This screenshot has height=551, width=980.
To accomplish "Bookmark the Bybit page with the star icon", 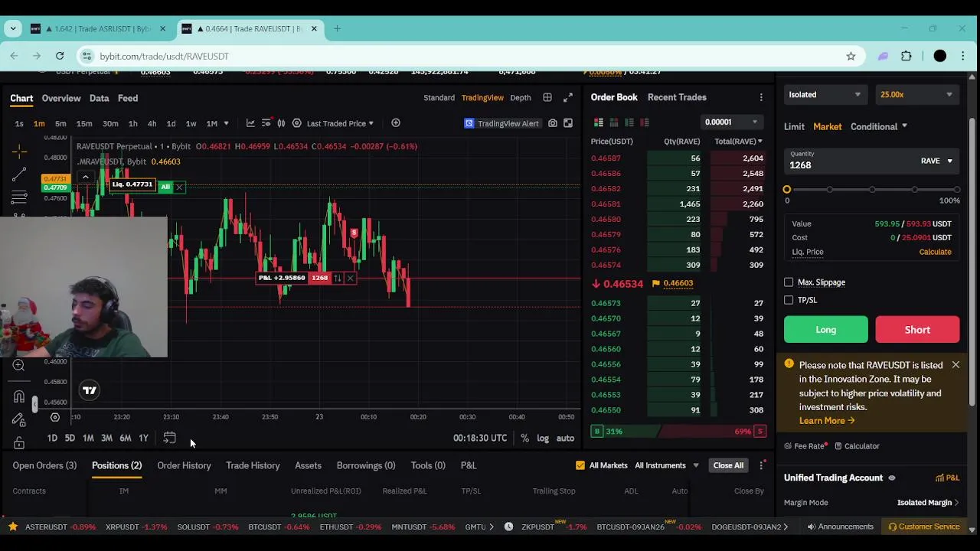I will (x=851, y=56).
